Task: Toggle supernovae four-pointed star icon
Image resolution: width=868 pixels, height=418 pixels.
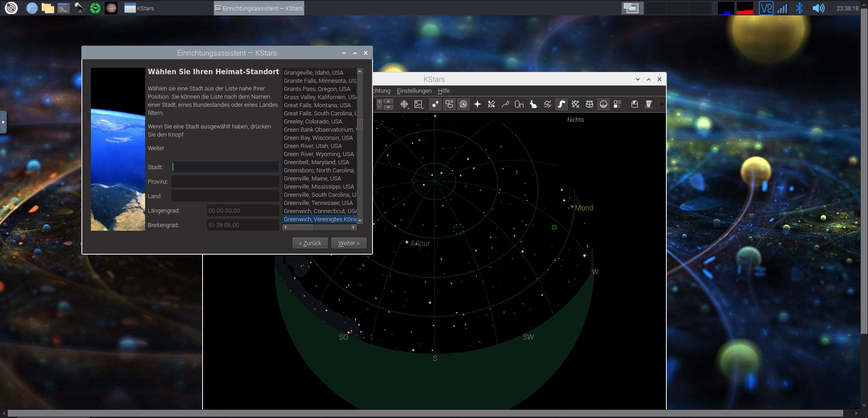Action: tap(477, 104)
